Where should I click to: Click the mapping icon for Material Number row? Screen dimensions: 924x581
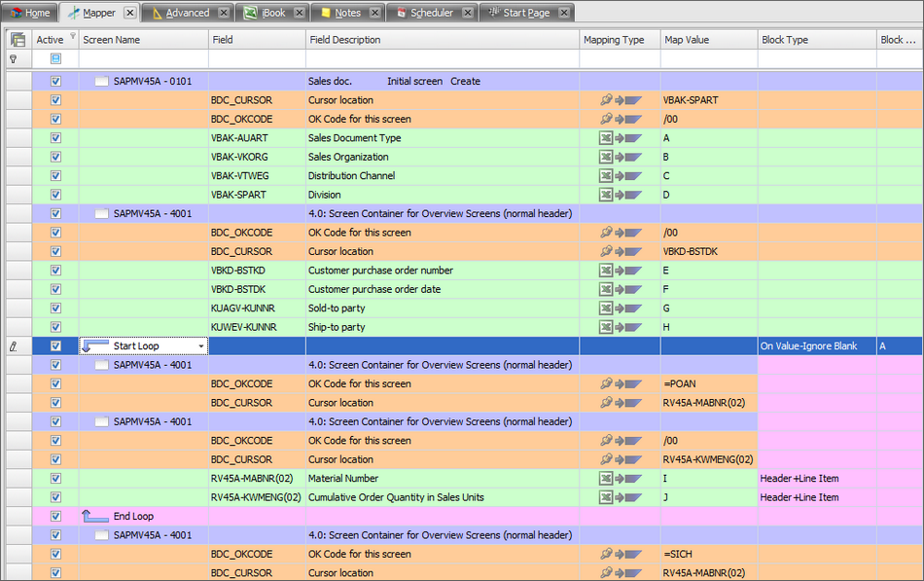606,479
